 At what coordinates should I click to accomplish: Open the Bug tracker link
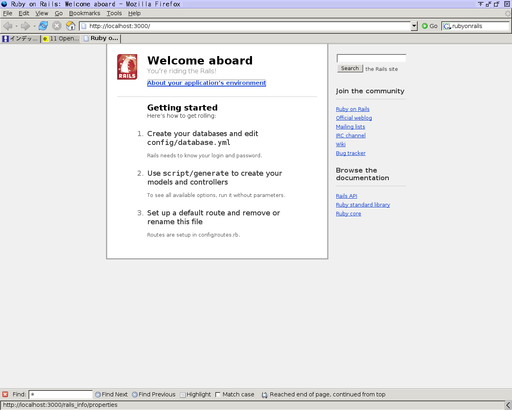tap(351, 153)
